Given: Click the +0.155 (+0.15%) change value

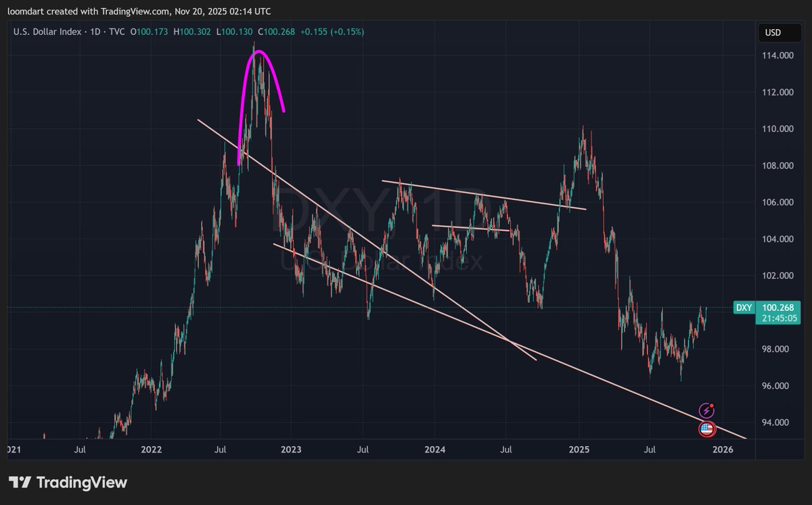Looking at the screenshot, I should [332, 32].
